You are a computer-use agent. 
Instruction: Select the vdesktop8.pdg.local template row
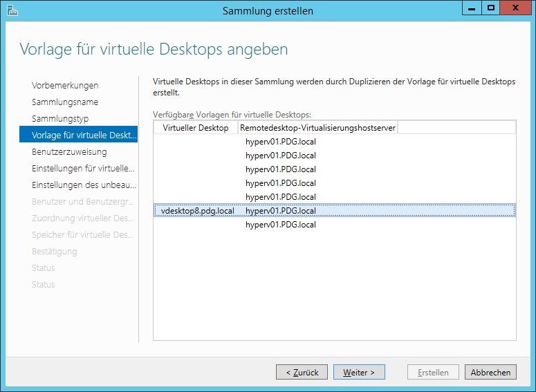(197, 211)
